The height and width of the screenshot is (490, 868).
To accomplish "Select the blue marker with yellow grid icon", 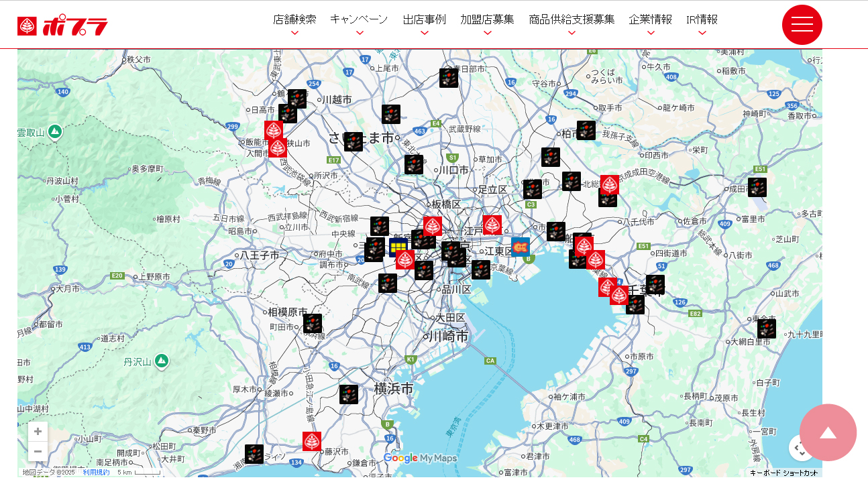I will 398,247.
